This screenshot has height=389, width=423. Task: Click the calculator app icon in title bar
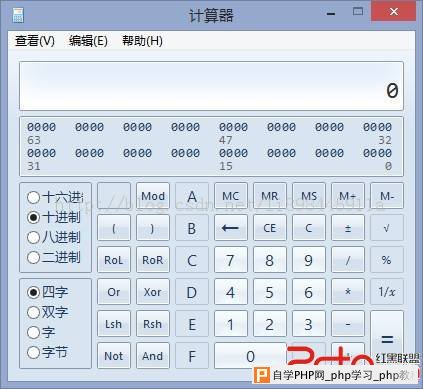pyautogui.click(x=18, y=15)
